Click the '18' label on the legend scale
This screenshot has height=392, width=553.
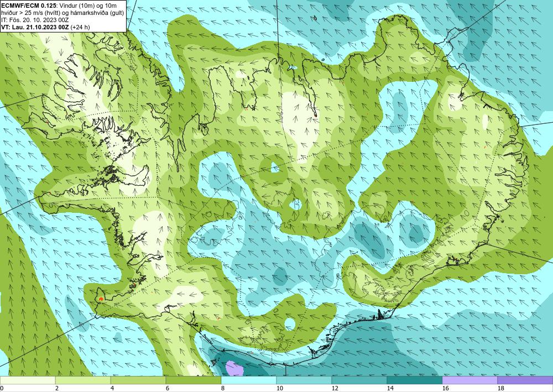pyautogui.click(x=500, y=388)
